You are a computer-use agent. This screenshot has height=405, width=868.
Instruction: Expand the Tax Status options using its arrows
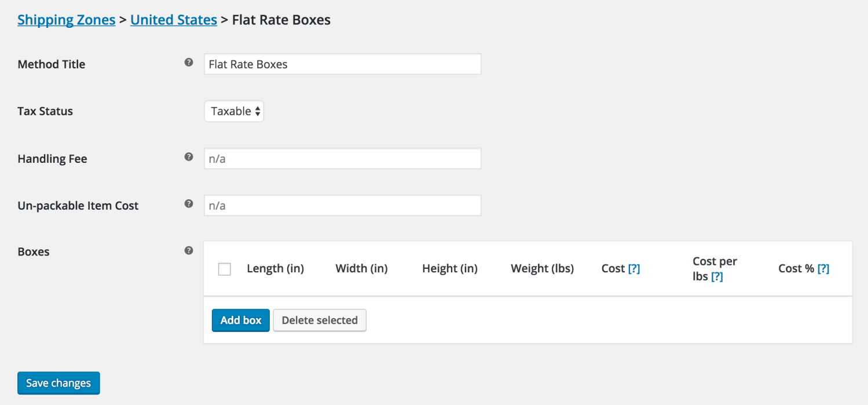258,111
